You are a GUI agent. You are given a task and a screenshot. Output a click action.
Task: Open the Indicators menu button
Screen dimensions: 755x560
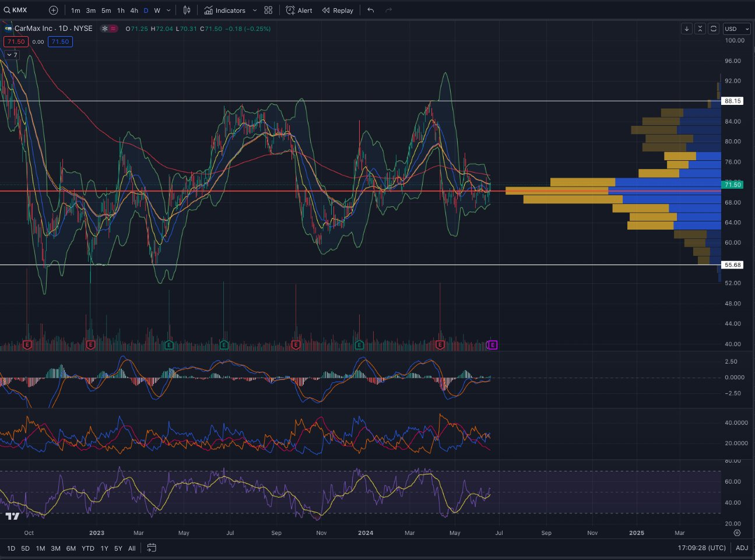click(x=225, y=10)
